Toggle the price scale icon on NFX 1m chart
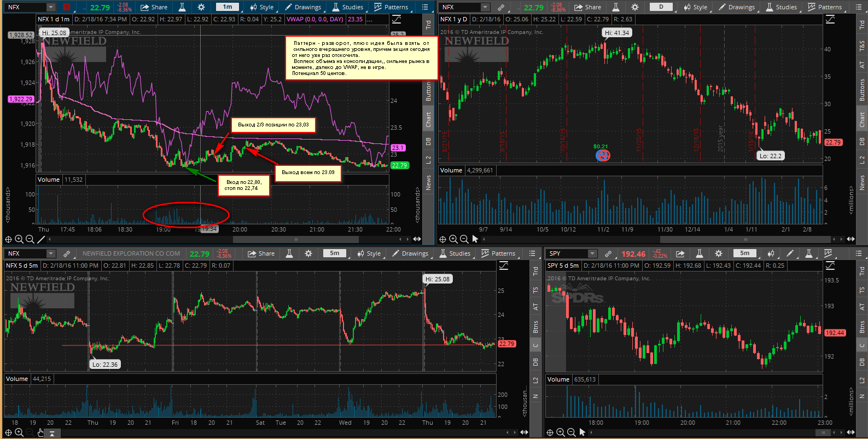 [x=397, y=19]
